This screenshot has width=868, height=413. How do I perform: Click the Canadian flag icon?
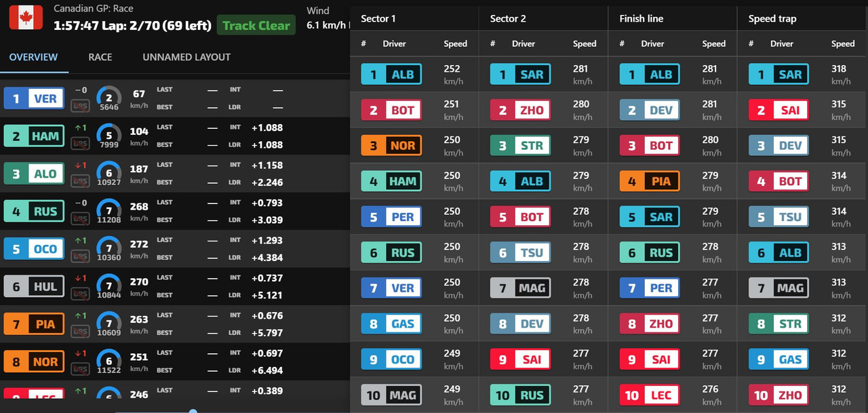pyautogui.click(x=26, y=17)
